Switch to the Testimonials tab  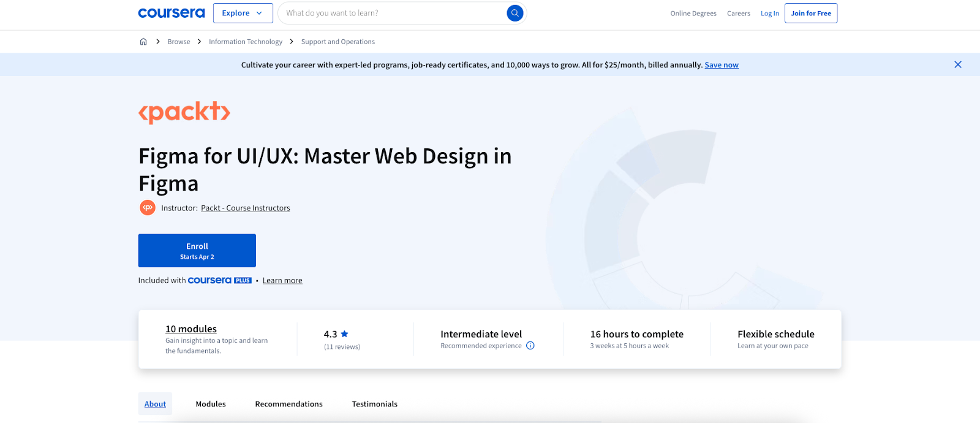coord(375,404)
